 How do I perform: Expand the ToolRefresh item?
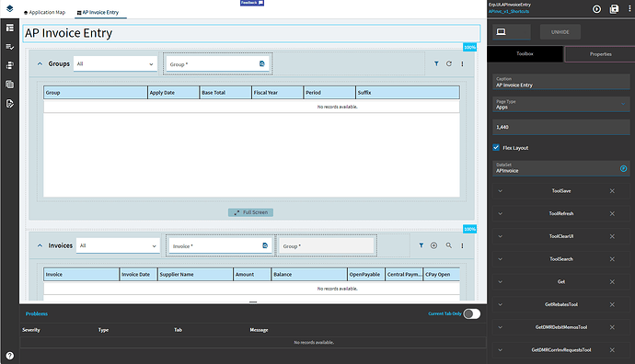click(500, 213)
